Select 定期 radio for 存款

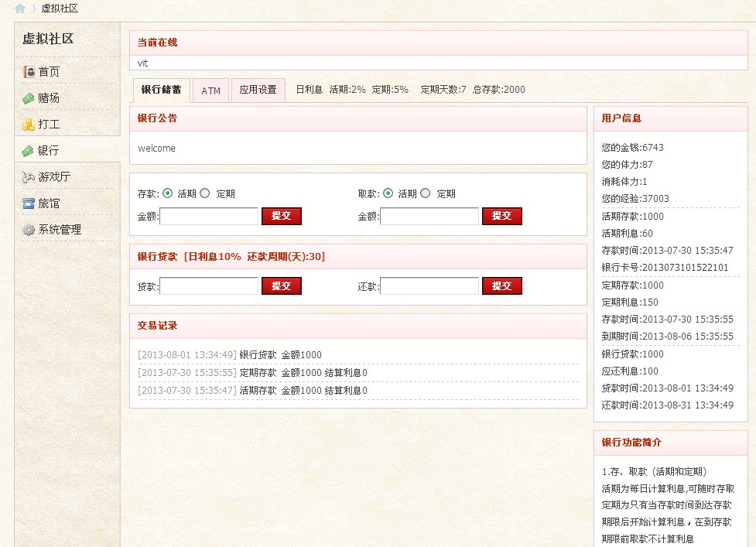[205, 193]
